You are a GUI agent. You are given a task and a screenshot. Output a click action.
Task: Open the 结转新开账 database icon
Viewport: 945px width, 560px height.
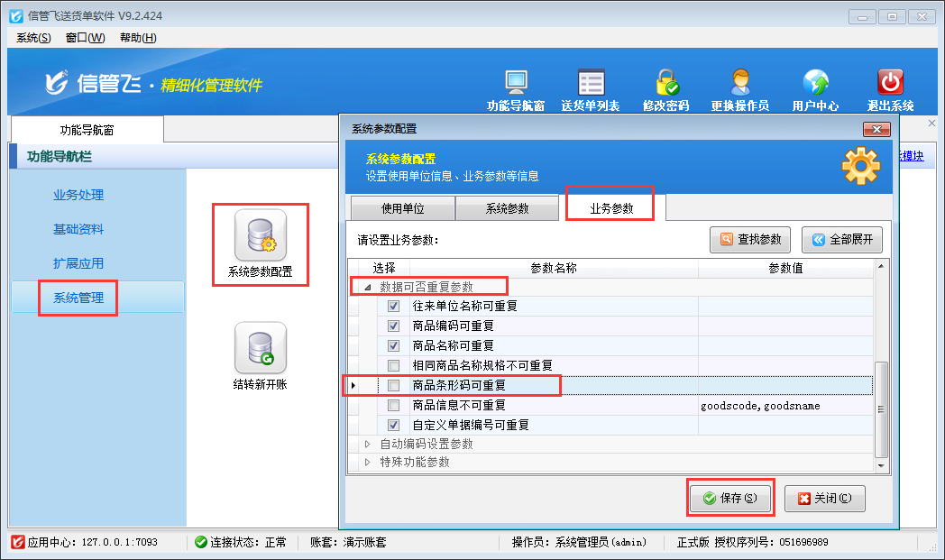pos(261,348)
